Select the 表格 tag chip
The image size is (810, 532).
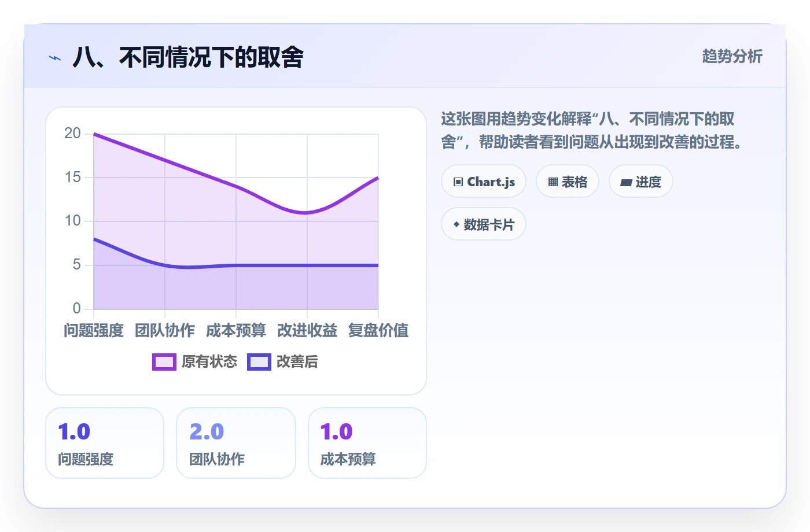coord(568,182)
